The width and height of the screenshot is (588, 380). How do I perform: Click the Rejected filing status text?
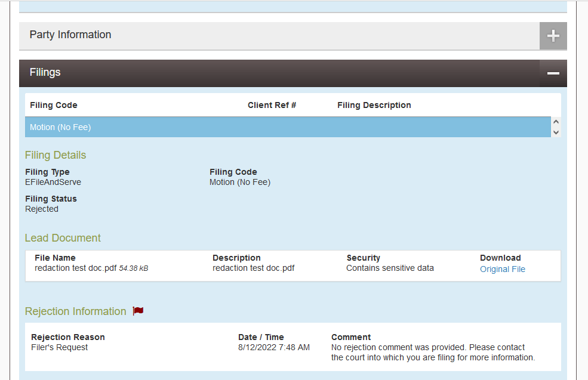coord(42,209)
